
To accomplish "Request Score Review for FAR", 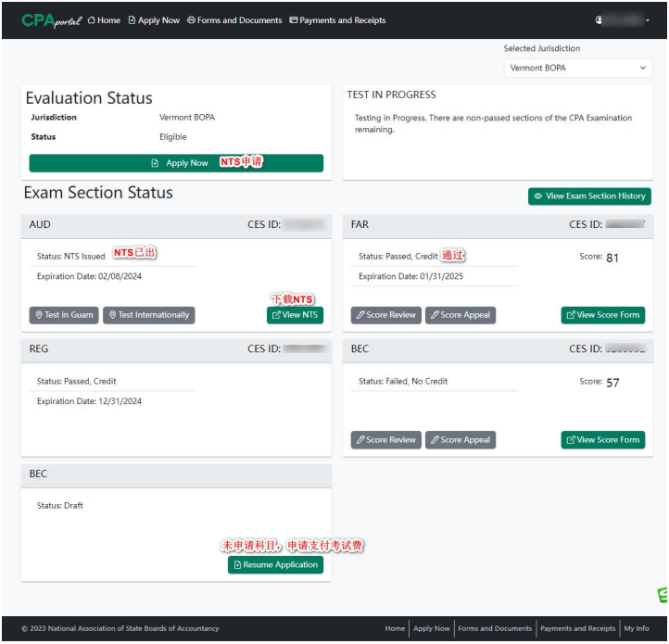I will (385, 315).
